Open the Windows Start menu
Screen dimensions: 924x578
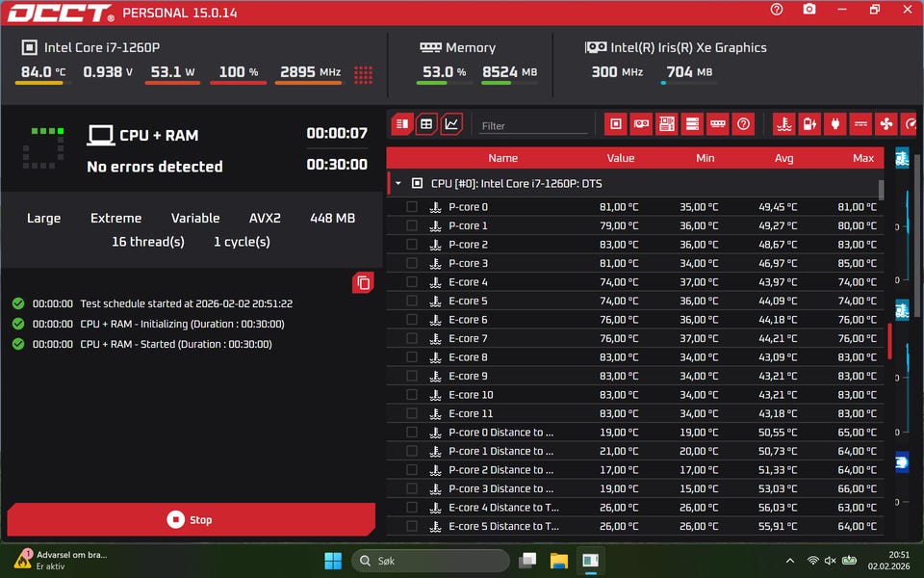(x=333, y=561)
